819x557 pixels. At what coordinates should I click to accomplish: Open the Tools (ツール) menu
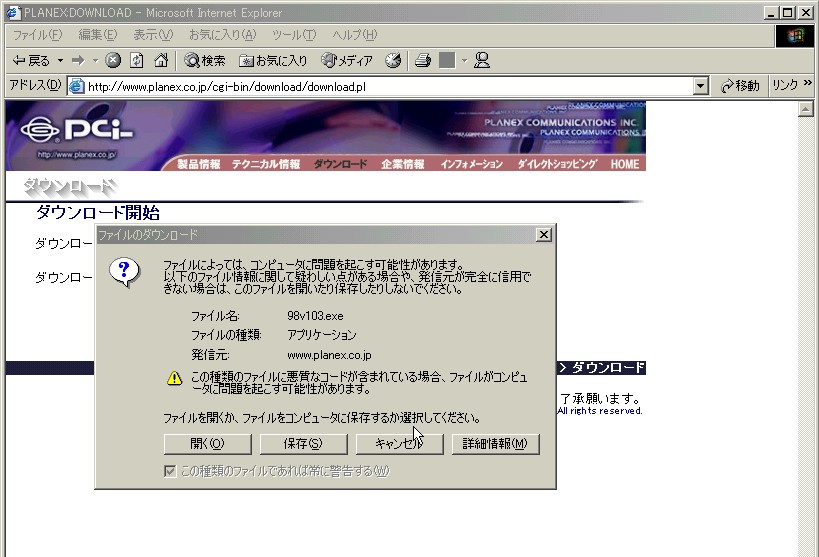pyautogui.click(x=294, y=35)
